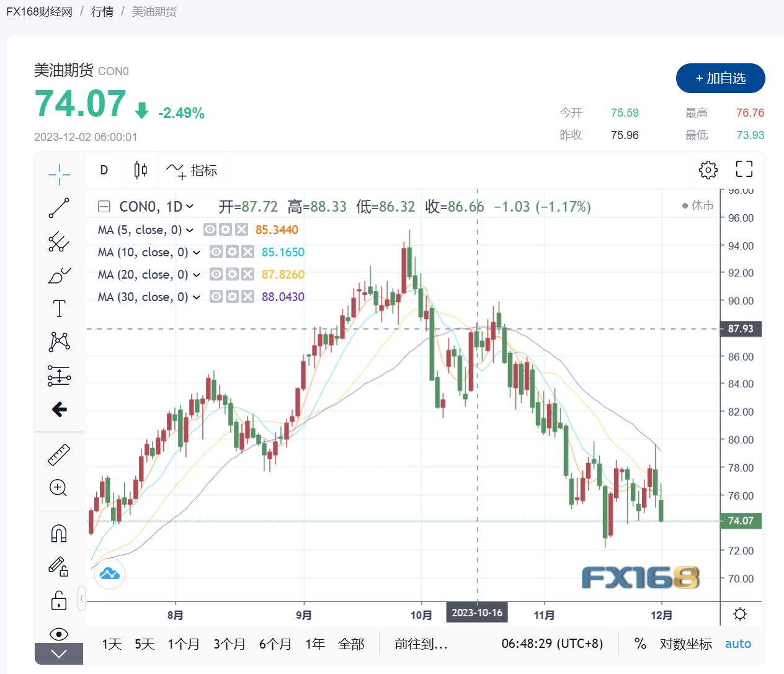Viewport: 784px width, 674px height.
Task: Pick the Text annotation tool
Action: pos(59,308)
